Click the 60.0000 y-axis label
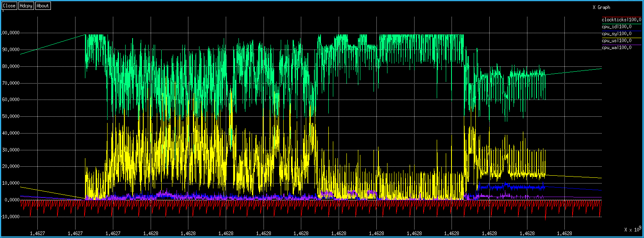Image resolution: width=644 pixels, height=238 pixels. tap(11, 100)
